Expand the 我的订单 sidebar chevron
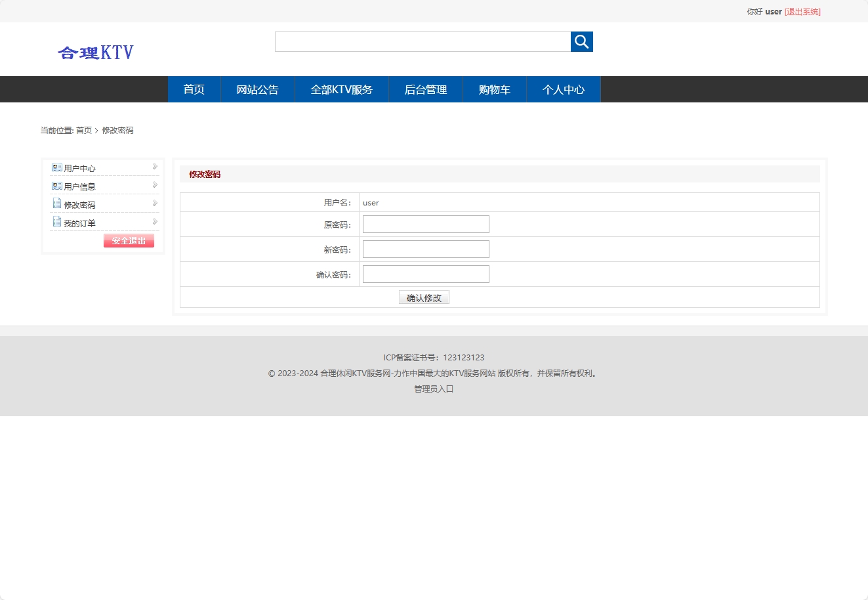Image resolution: width=868 pixels, height=600 pixels. [x=154, y=222]
